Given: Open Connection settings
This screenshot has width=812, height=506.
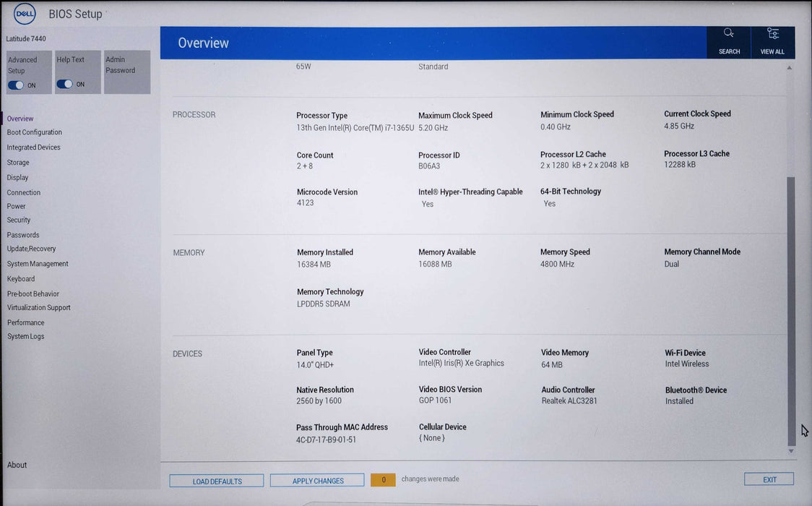Looking at the screenshot, I should pyautogui.click(x=23, y=192).
